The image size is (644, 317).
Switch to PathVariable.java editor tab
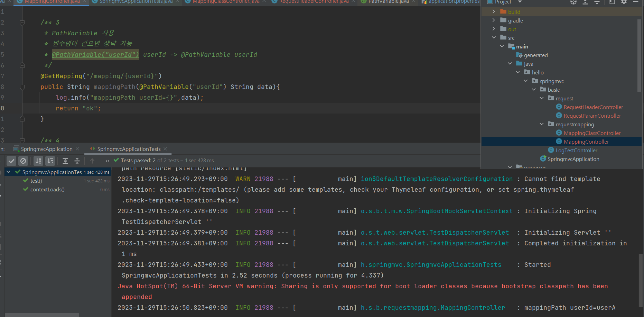tap(389, 2)
